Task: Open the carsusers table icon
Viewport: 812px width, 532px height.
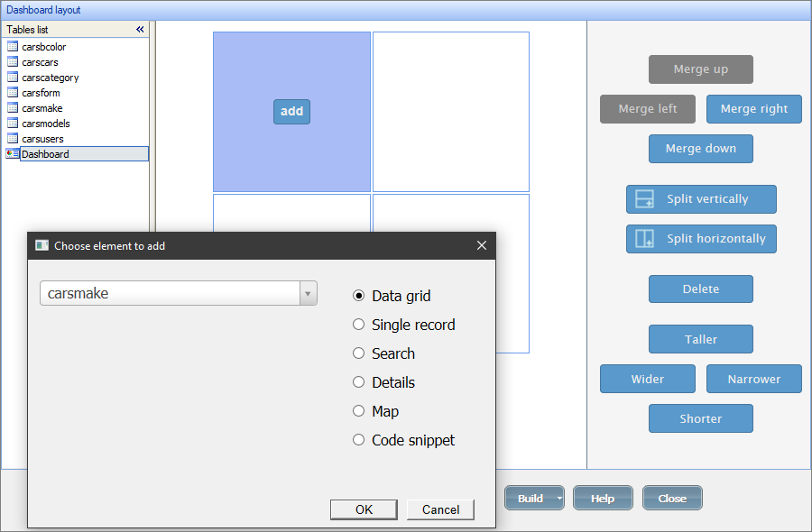Action: [x=12, y=138]
